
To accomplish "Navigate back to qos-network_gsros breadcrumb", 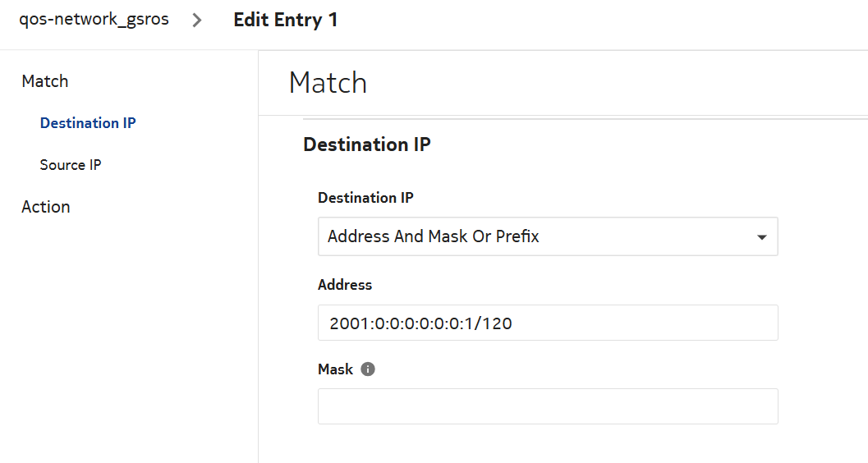I will click(94, 20).
